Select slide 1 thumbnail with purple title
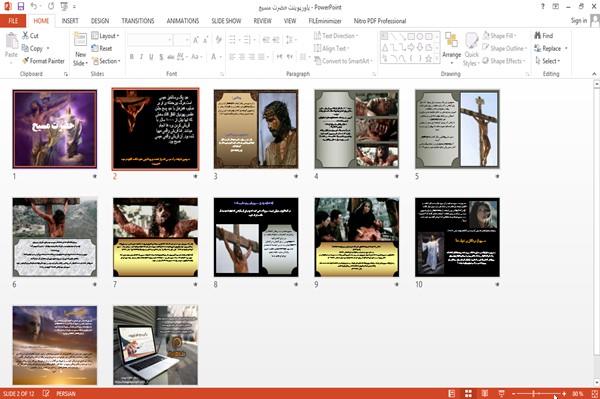 tap(55, 129)
